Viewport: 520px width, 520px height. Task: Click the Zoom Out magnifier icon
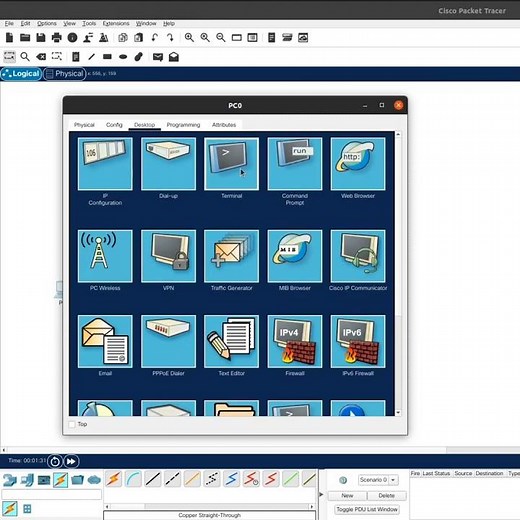tap(221, 38)
